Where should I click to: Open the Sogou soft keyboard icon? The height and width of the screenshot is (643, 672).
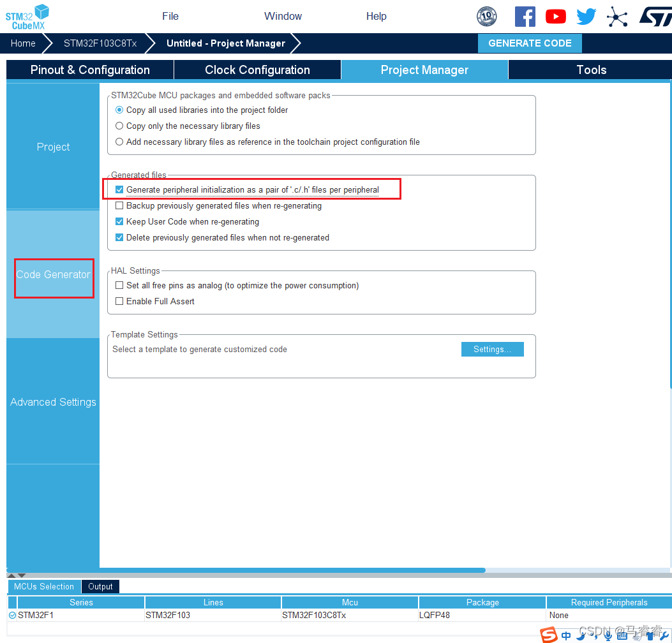point(622,636)
